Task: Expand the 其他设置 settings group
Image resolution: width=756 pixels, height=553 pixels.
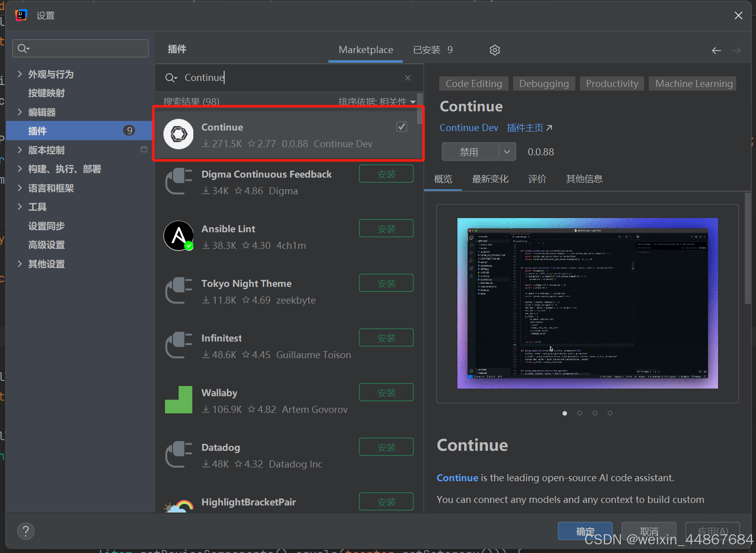Action: click(x=20, y=264)
